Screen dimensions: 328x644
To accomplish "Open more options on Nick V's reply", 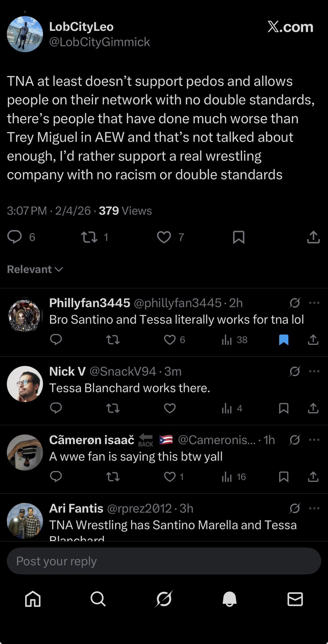I will (x=314, y=371).
